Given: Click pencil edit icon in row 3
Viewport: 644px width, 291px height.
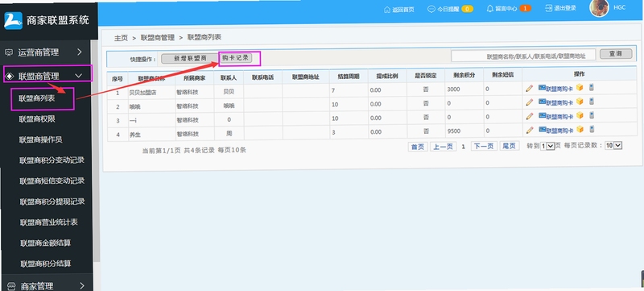Looking at the screenshot, I should [530, 116].
